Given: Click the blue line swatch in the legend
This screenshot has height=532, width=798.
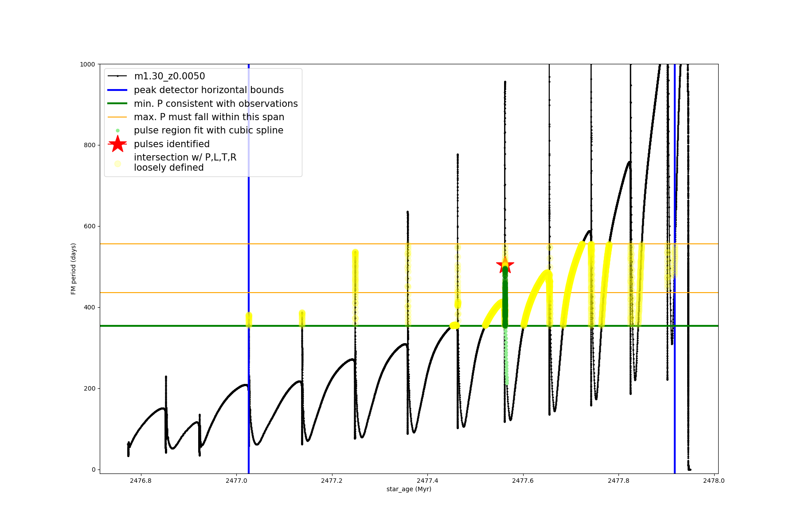Looking at the screenshot, I should (117, 90).
